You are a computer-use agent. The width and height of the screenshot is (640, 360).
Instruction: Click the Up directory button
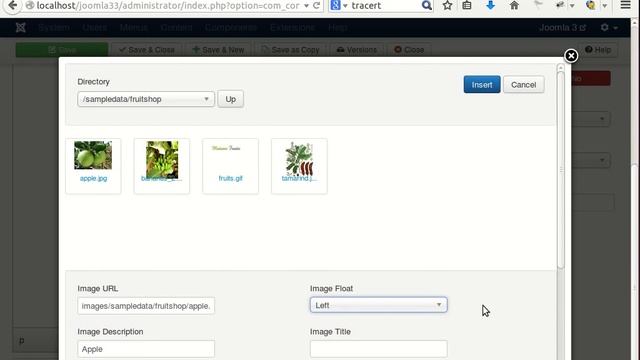(x=231, y=99)
